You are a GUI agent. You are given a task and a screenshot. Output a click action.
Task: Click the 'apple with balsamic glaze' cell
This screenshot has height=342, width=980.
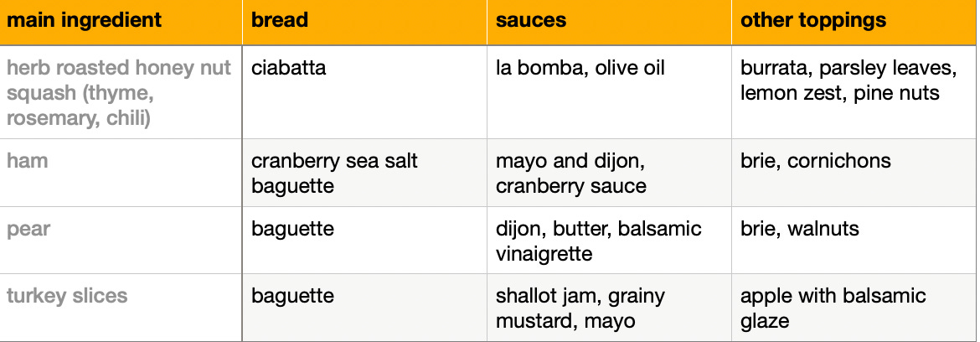click(x=854, y=307)
